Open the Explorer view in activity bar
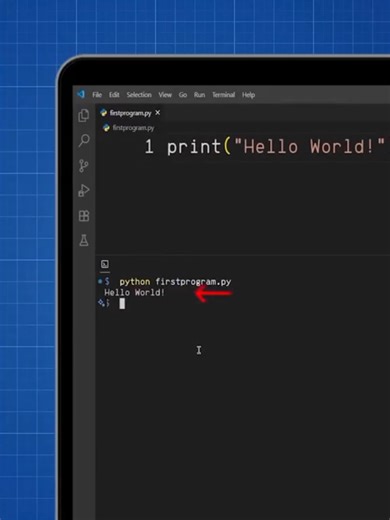Screen dimensions: 390x520 point(84,116)
